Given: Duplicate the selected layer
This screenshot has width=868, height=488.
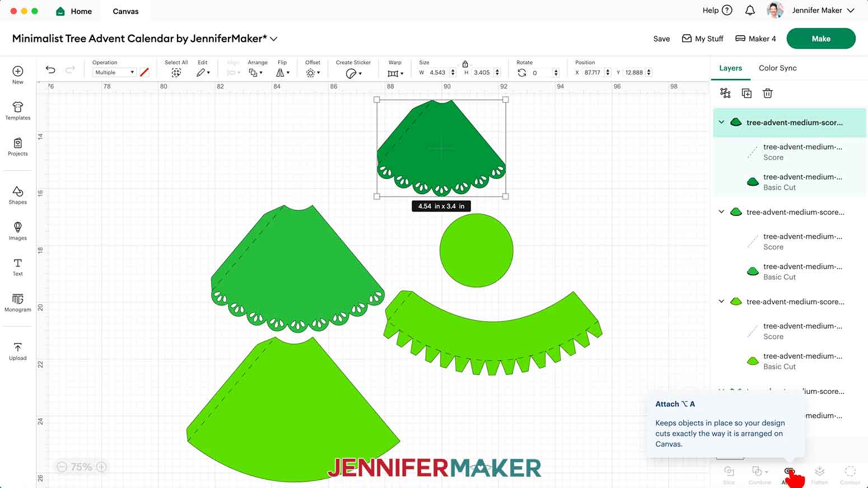Looking at the screenshot, I should coord(746,93).
